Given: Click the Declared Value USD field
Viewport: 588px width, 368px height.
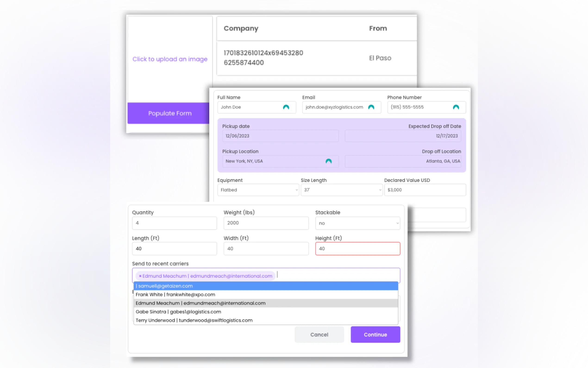Looking at the screenshot, I should (x=425, y=190).
